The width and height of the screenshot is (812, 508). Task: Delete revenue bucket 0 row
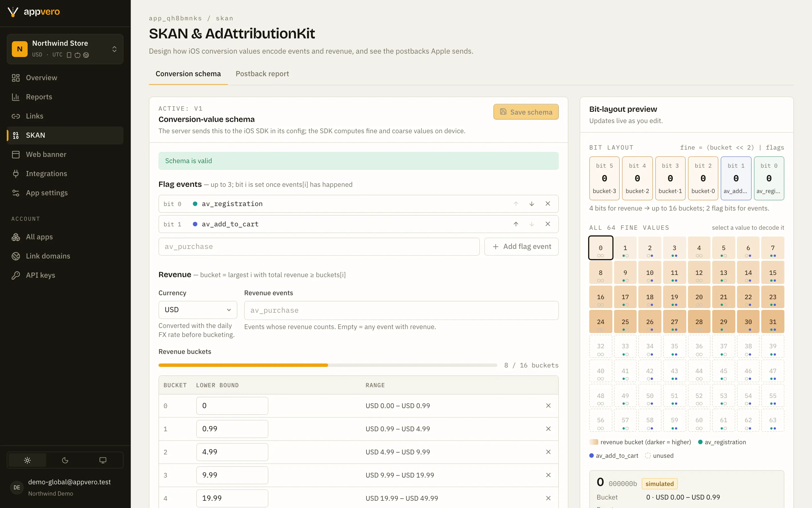click(548, 406)
